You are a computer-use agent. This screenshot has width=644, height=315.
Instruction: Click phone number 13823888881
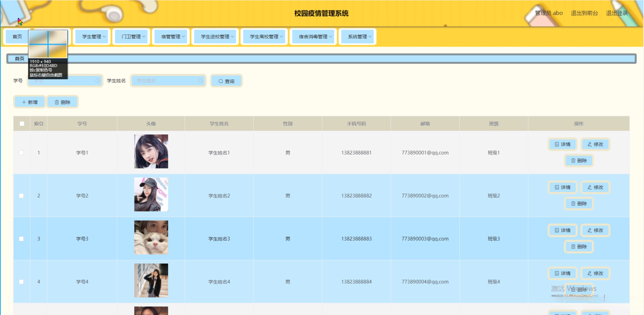[x=356, y=153]
